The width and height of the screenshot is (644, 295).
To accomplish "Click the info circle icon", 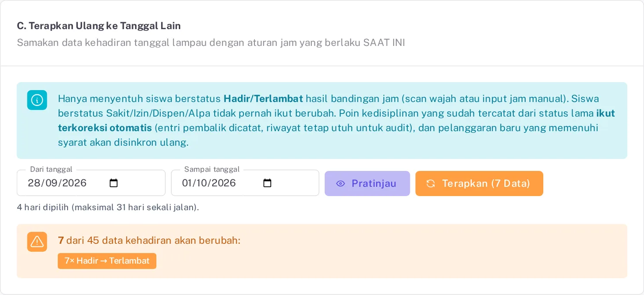I will (x=37, y=100).
